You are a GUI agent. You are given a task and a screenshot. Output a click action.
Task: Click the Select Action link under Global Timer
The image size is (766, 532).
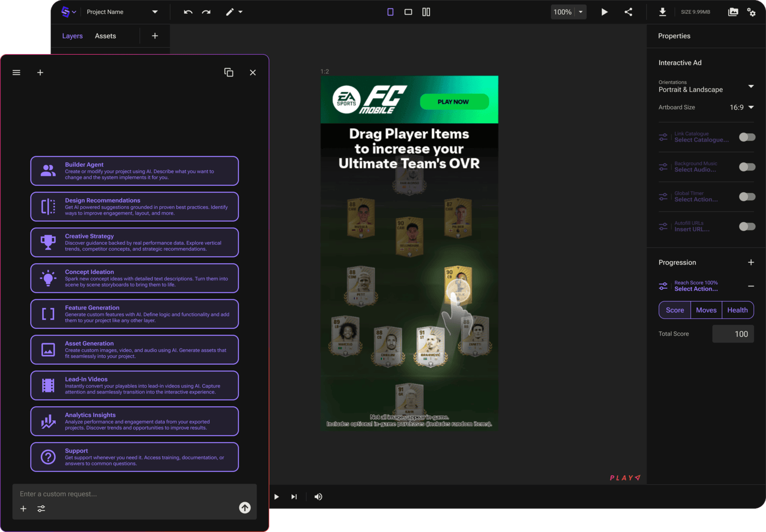(696, 200)
